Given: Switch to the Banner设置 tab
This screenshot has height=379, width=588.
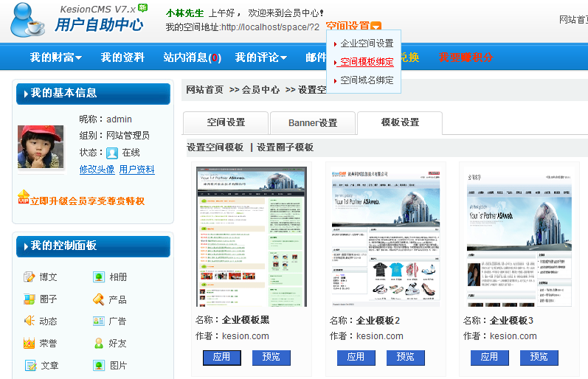Looking at the screenshot, I should coord(312,123).
